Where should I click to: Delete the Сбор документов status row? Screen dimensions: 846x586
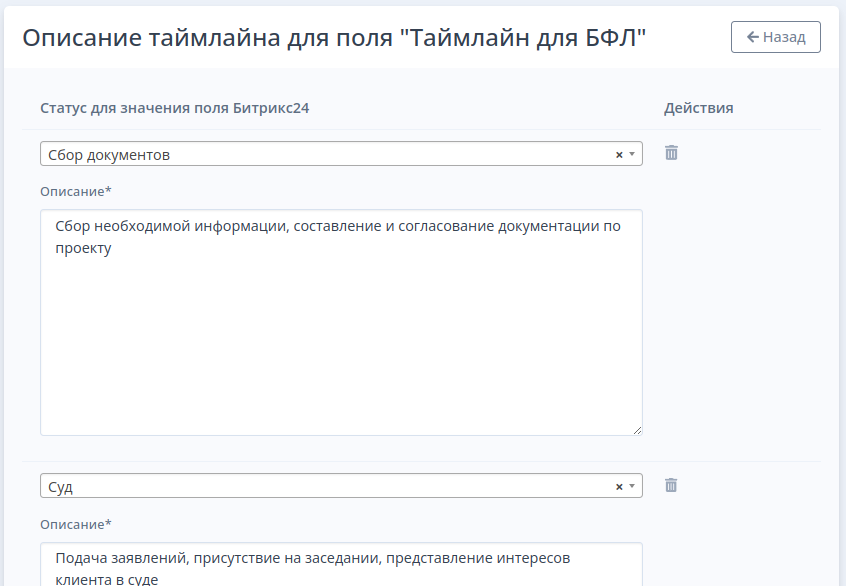pyautogui.click(x=671, y=153)
